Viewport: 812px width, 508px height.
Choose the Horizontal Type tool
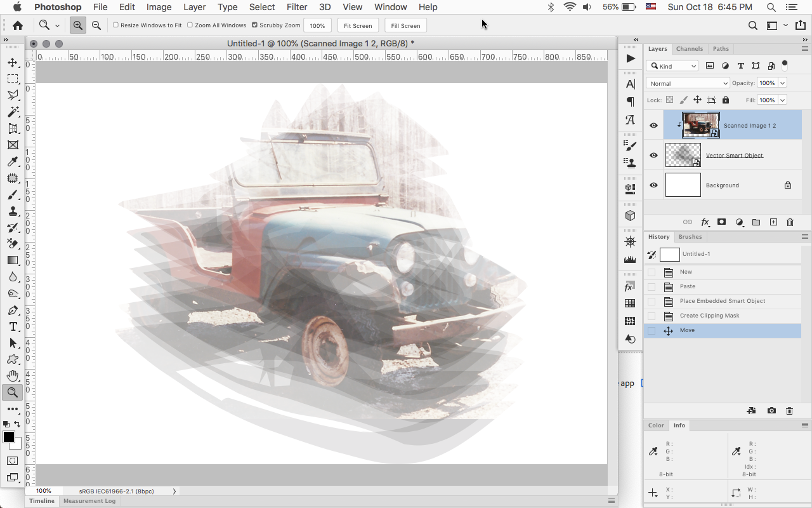pos(13,326)
